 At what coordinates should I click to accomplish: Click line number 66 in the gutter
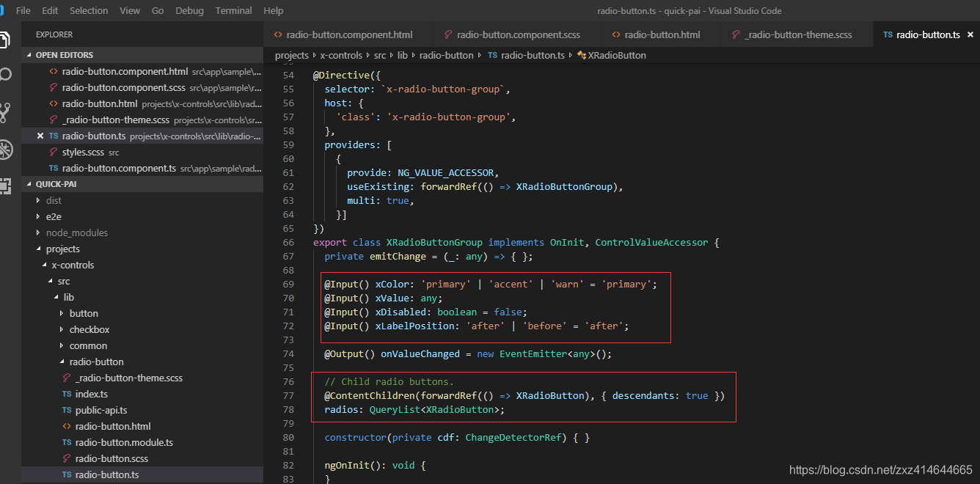[x=288, y=242]
